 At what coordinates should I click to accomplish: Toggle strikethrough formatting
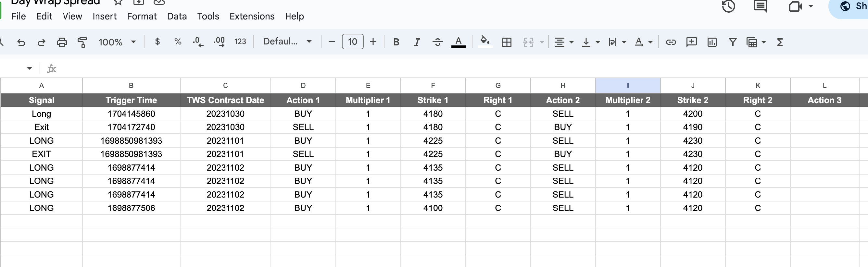point(438,42)
